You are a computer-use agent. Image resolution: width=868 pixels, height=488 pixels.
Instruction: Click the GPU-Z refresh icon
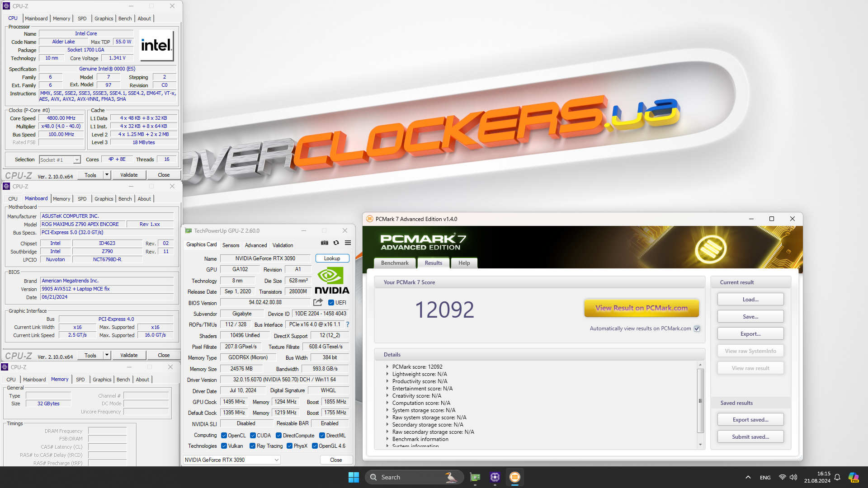click(x=336, y=243)
